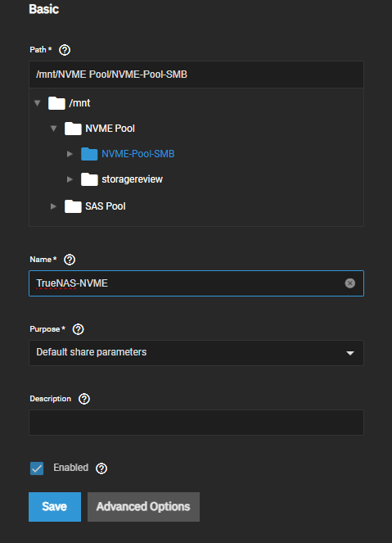Expand the SAS Pool tree node
The image size is (392, 543).
pos(54,206)
